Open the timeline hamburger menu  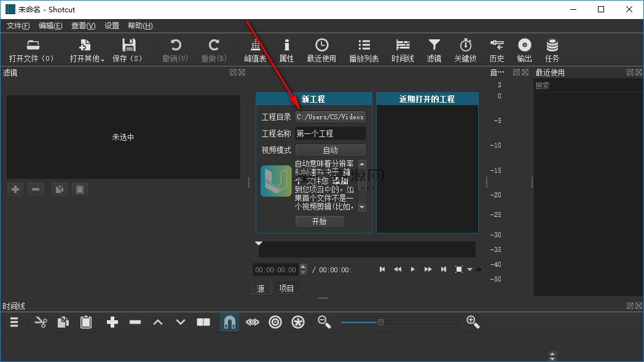[14, 323]
